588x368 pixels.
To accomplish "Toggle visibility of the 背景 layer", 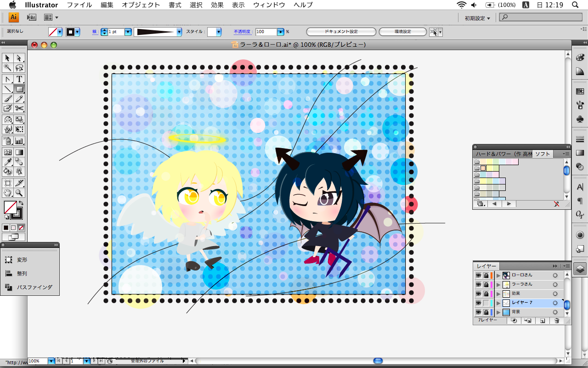I will click(x=478, y=312).
